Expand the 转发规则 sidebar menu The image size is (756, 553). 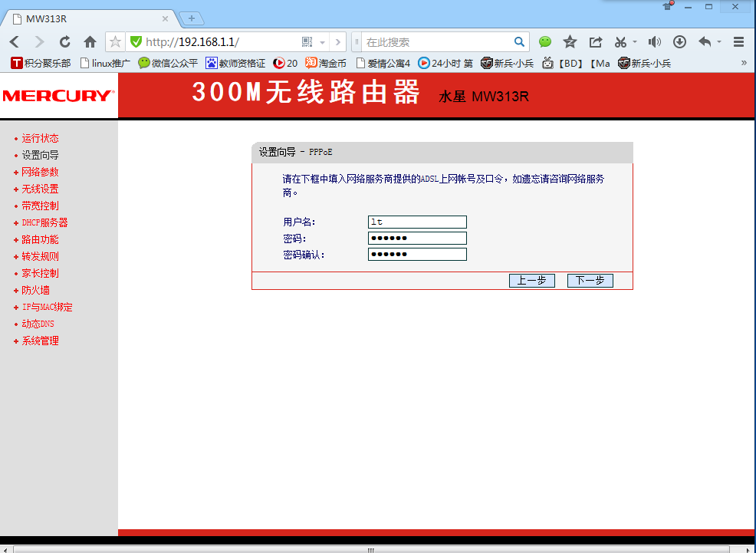point(40,256)
